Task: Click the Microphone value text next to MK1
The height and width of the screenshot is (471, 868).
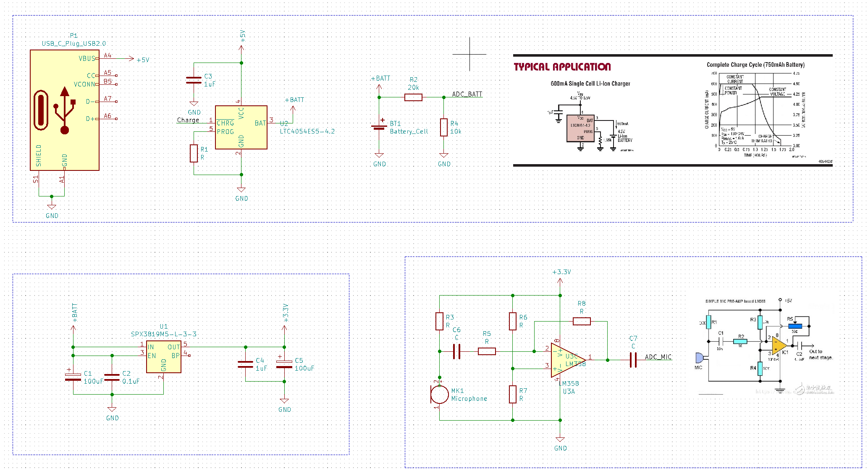Action: (469, 398)
